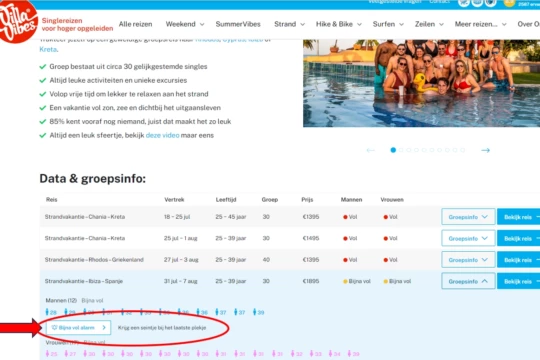This screenshot has height=360, width=540.
Task: Expand Groepsinfo for Chania 18 - 25 jul
Action: [468, 217]
